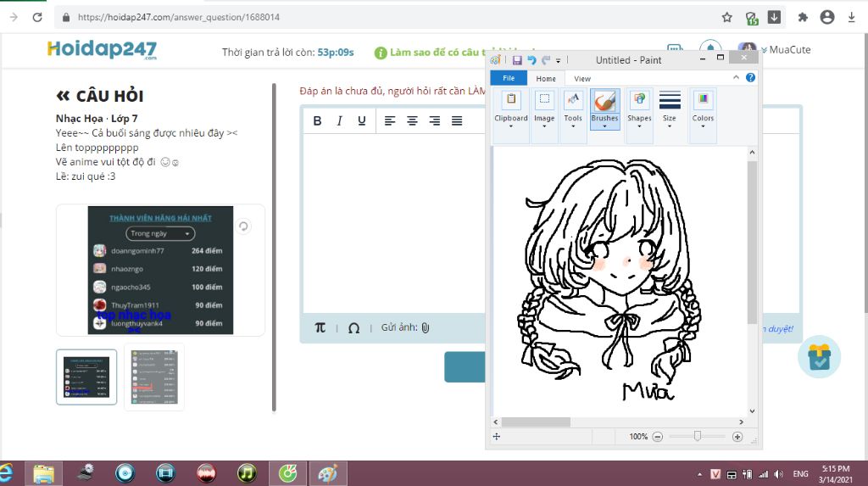This screenshot has height=486, width=868.
Task: Align text left in the answer editor
Action: coord(390,120)
